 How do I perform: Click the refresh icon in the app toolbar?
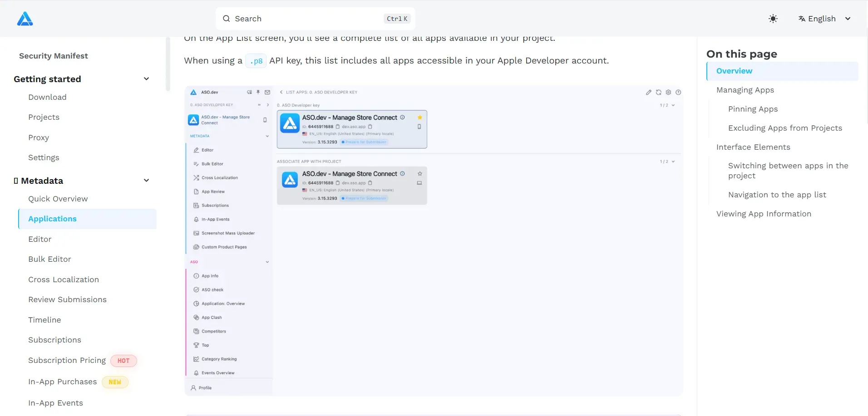click(658, 92)
